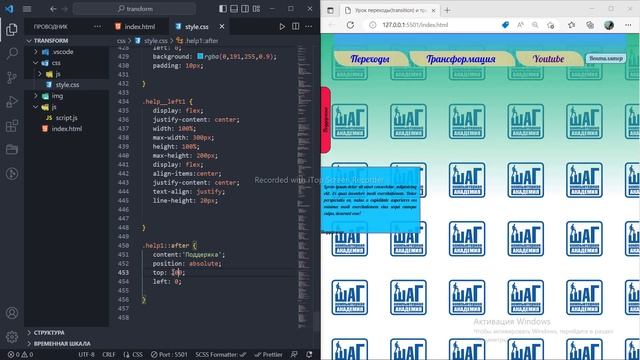Open the VS Code hamburger menu
Image resolution: width=640 pixels, height=360 pixels.
click(27, 9)
